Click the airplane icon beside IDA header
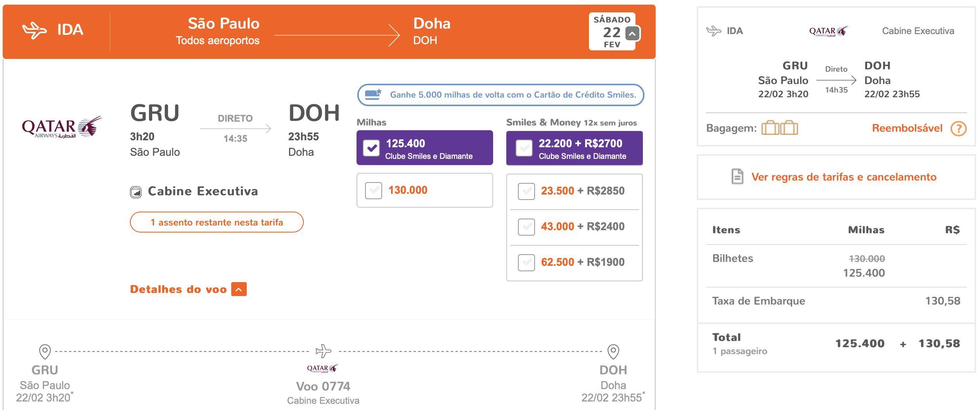The image size is (980, 410). coord(35,30)
